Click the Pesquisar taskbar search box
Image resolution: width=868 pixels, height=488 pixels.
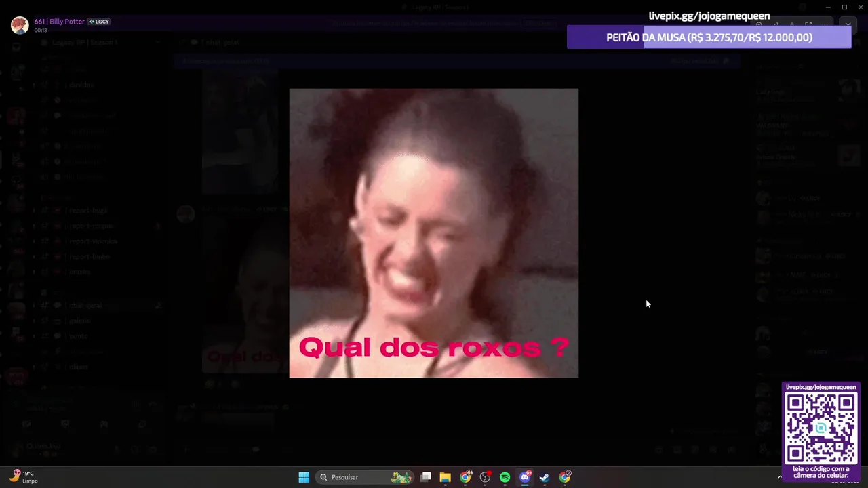pyautogui.click(x=366, y=477)
